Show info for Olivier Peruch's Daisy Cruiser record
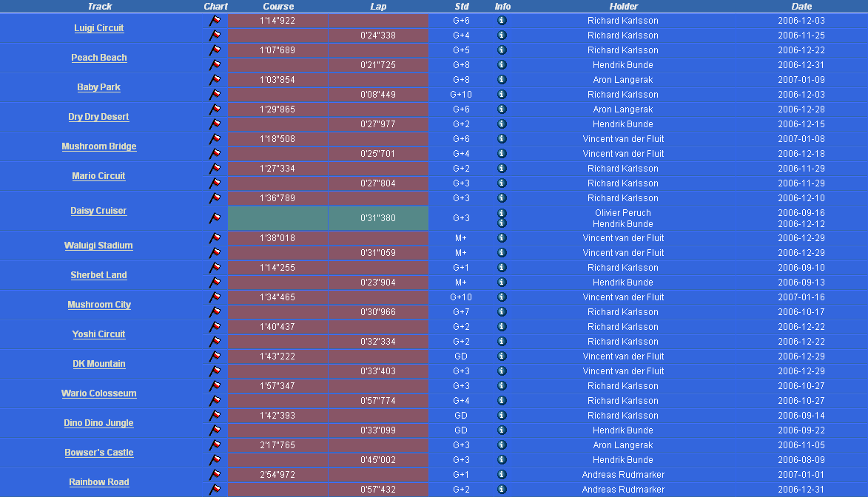The image size is (868, 497). click(x=502, y=213)
